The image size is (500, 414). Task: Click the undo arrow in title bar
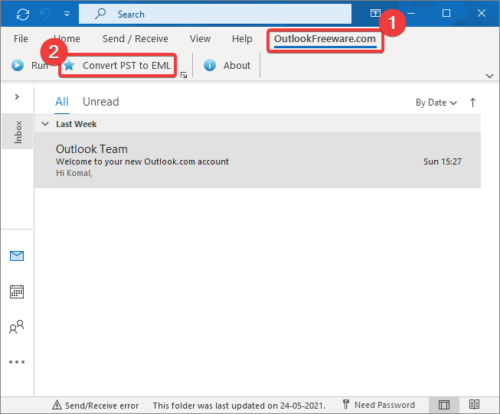(x=45, y=14)
